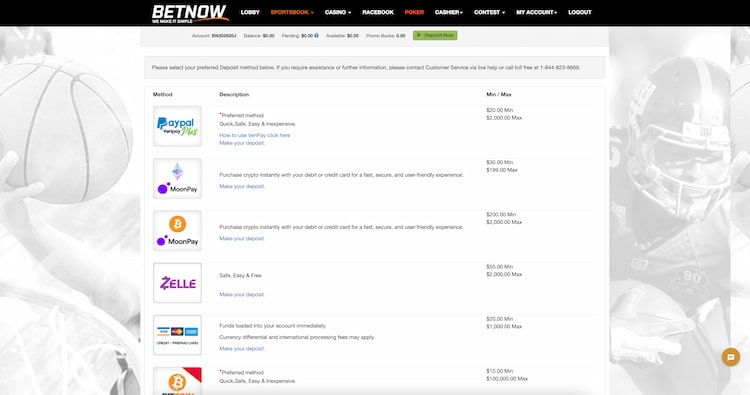Click the '$199.00 Max' limit text

pyautogui.click(x=502, y=170)
